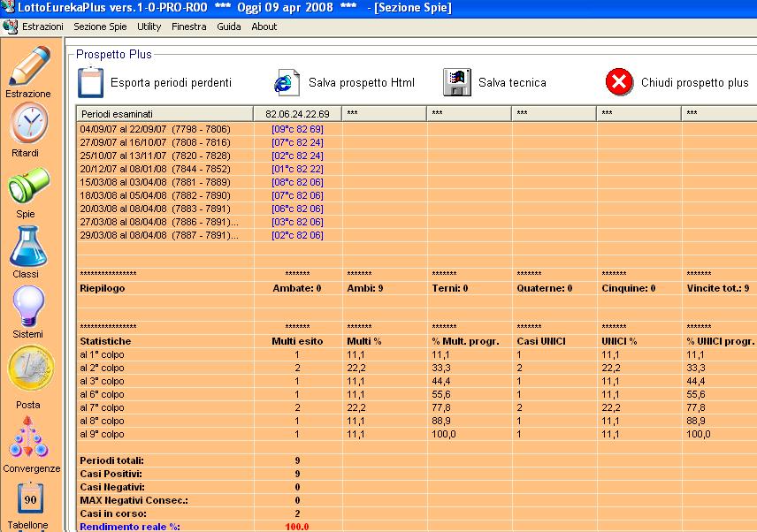Click the clipboard icon for Esporta periodi perdenti

(91, 82)
